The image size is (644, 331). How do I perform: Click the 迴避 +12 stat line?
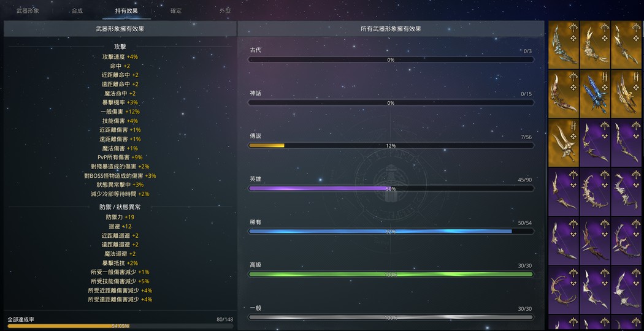pyautogui.click(x=120, y=226)
